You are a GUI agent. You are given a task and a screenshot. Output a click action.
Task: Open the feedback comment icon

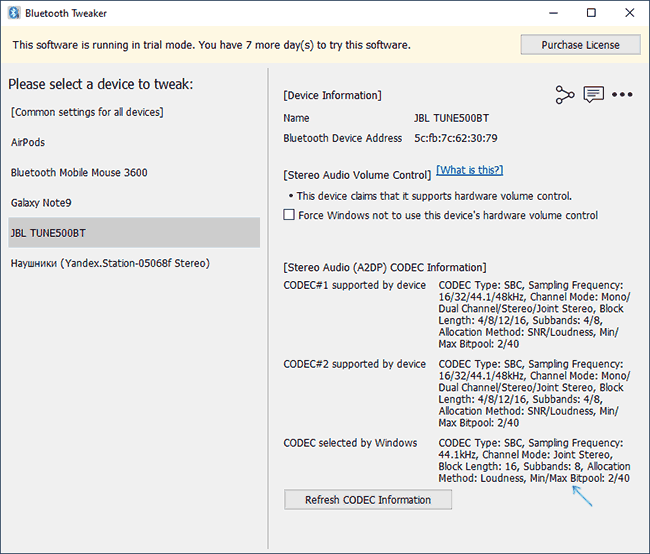593,95
